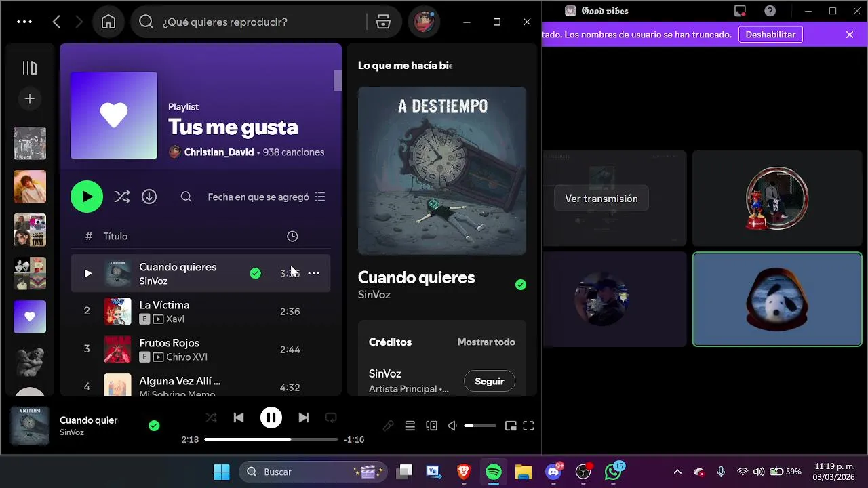Open the Browse icon in search bar
The height and width of the screenshot is (488, 868).
coord(383,22)
